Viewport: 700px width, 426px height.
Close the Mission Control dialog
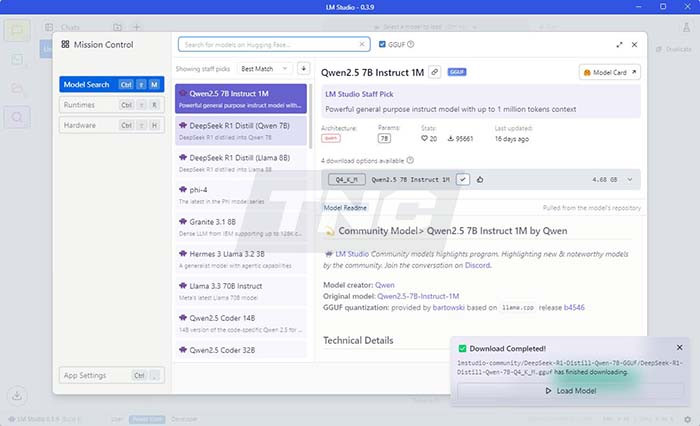(x=634, y=45)
